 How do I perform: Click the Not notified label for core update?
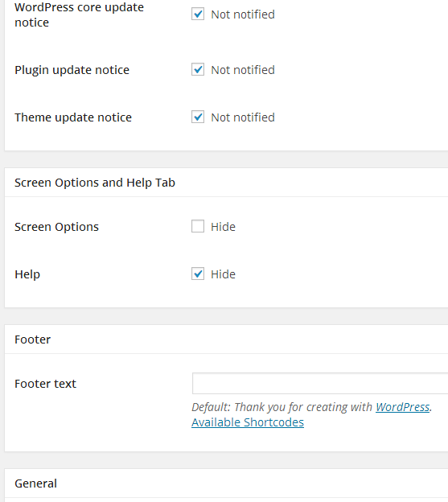click(243, 14)
